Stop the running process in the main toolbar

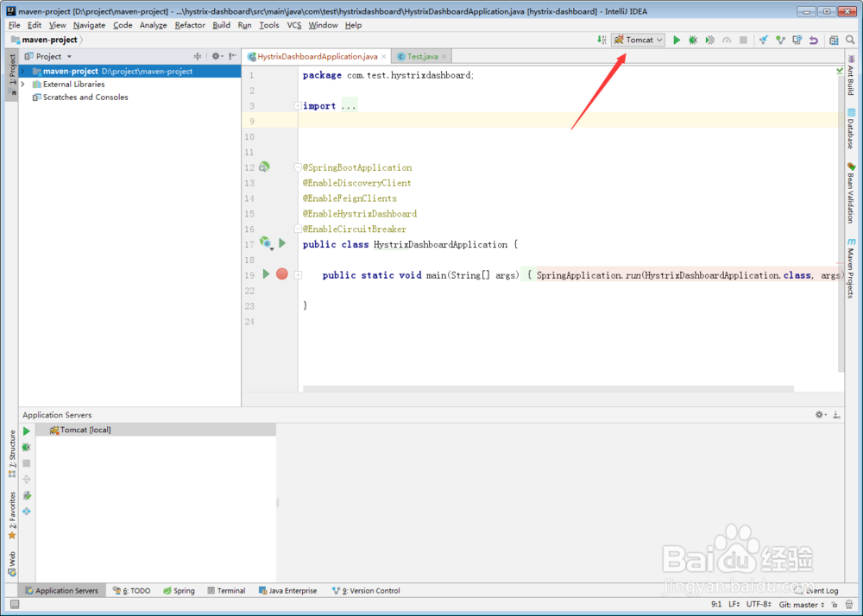click(744, 40)
